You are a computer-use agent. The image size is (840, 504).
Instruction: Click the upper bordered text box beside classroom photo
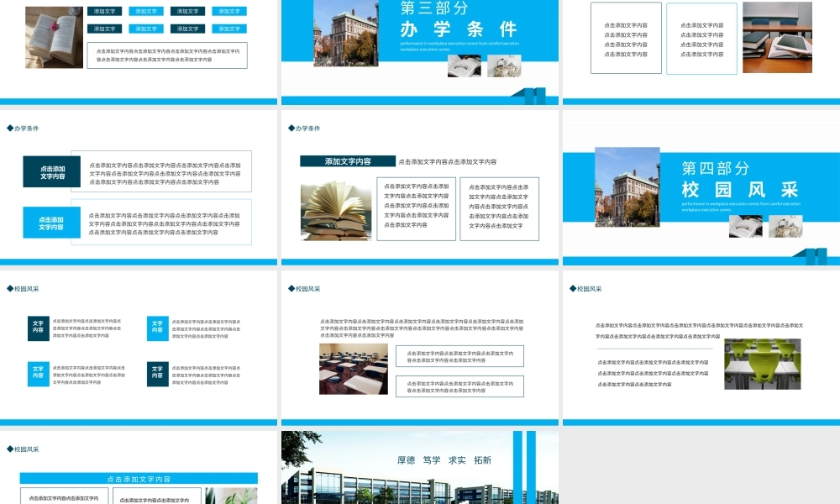459,356
